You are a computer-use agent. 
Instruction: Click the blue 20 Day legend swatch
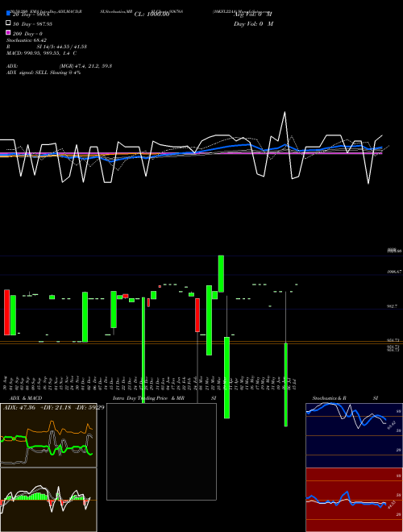pos(8,14)
